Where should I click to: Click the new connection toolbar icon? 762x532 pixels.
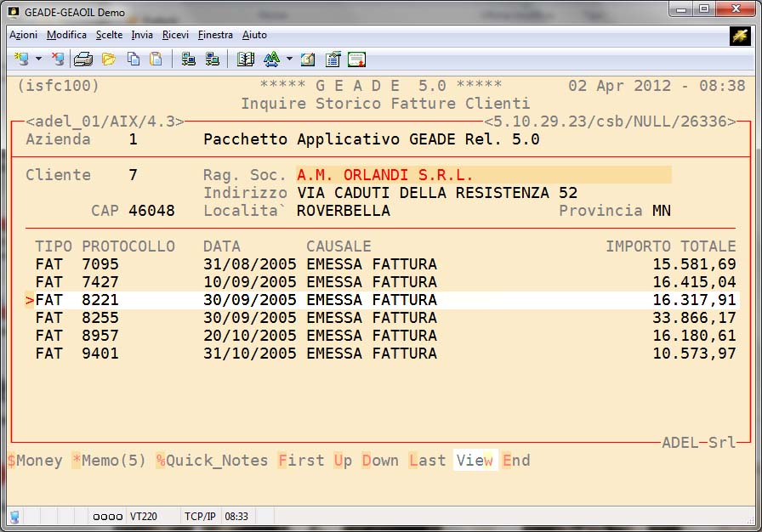[x=23, y=59]
